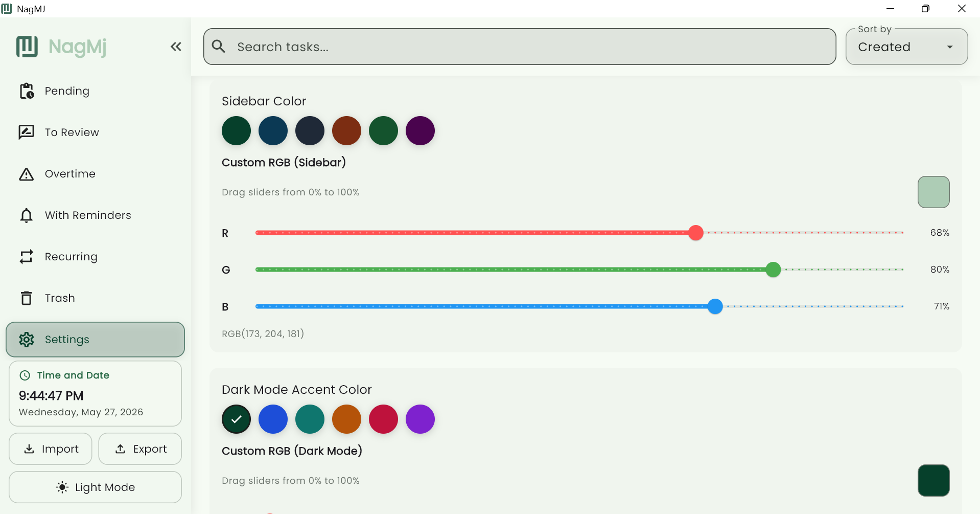The width and height of the screenshot is (980, 514).
Task: Click the sidebar custom RGB preview swatch
Action: click(x=934, y=192)
